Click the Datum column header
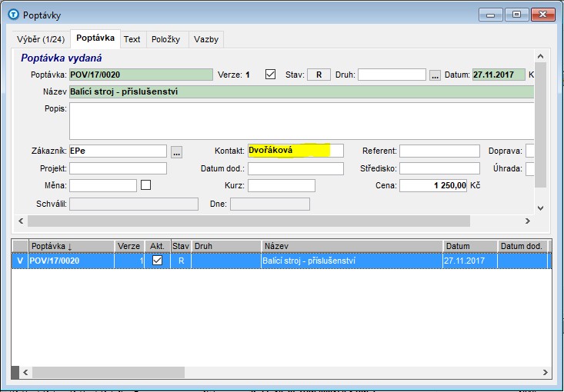This screenshot has height=392, width=564. [x=470, y=246]
